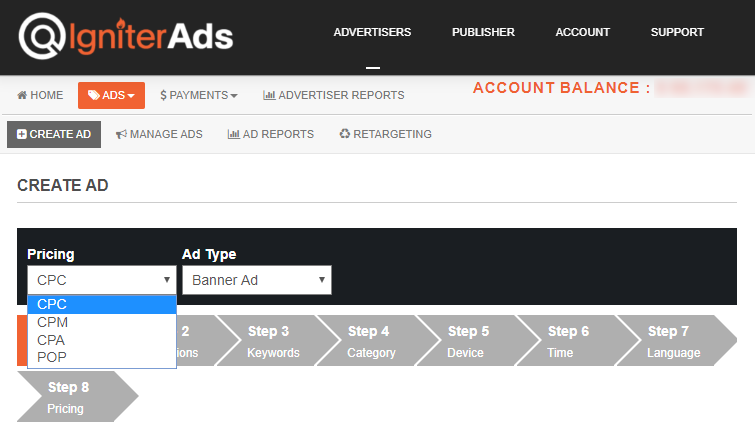Click the ACCOUNT BALANCE label

coord(561,88)
